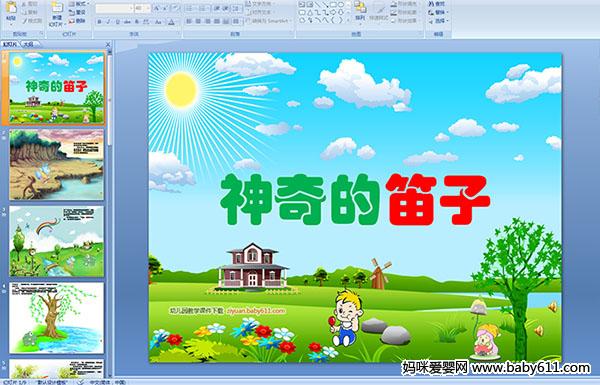This screenshot has height=385, width=600.
Task: Click the font color A icon
Action: point(171,22)
